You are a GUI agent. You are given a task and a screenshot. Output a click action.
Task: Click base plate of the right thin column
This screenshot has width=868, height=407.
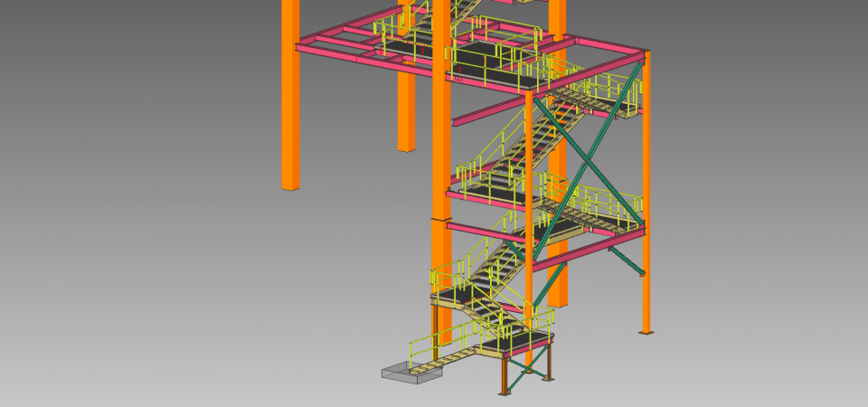tap(646, 332)
